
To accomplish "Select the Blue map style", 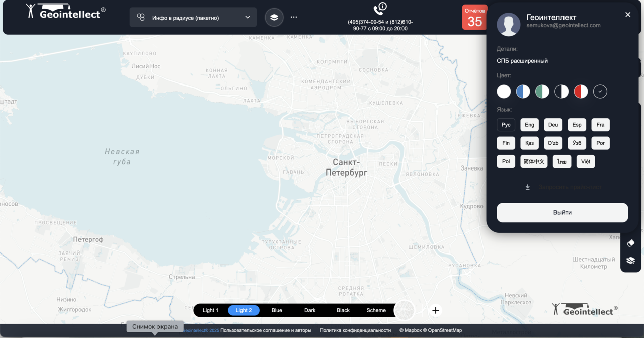I will [277, 310].
